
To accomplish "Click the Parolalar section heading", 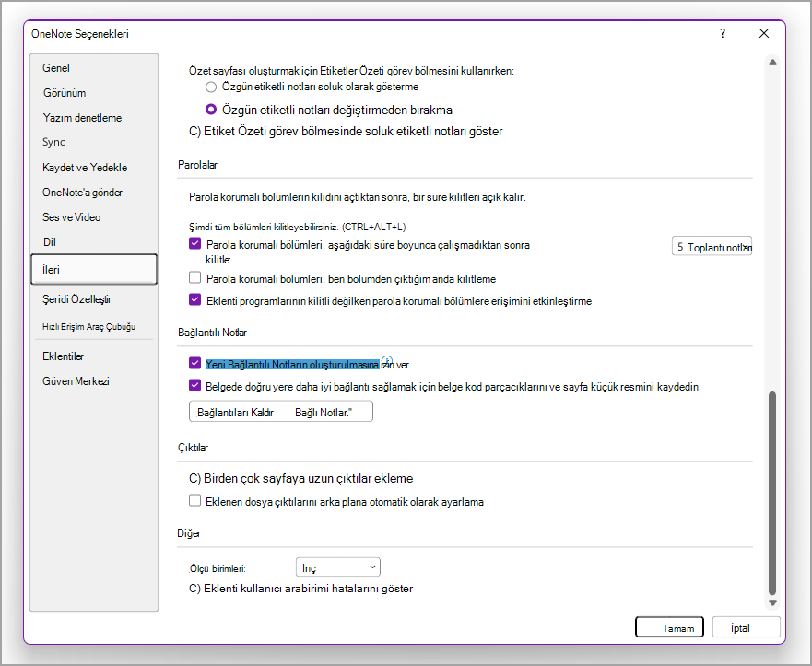I will pos(197,165).
